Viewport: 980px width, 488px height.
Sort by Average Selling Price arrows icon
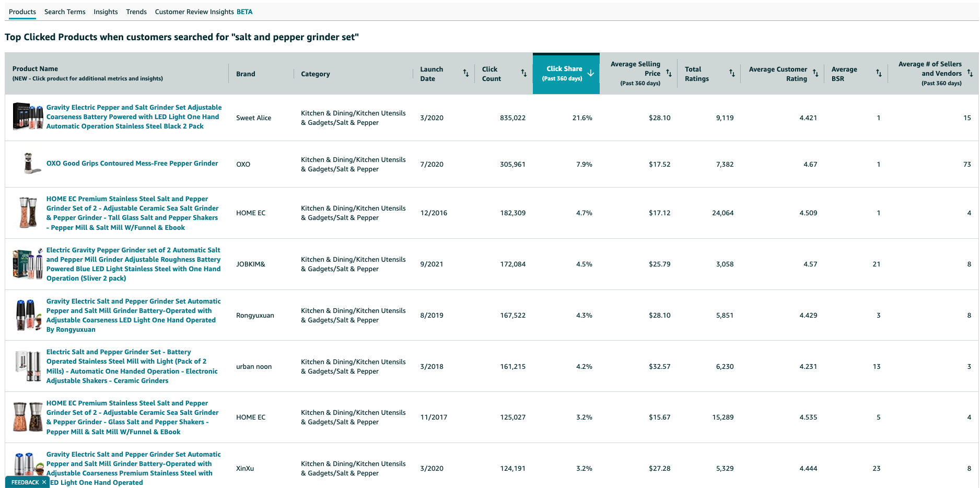point(669,73)
